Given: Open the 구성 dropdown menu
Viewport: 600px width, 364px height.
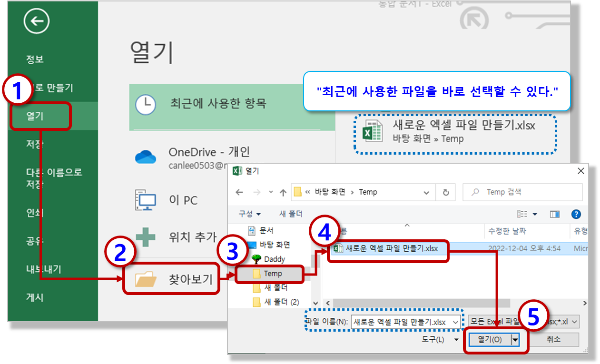Looking at the screenshot, I should pos(250,214).
